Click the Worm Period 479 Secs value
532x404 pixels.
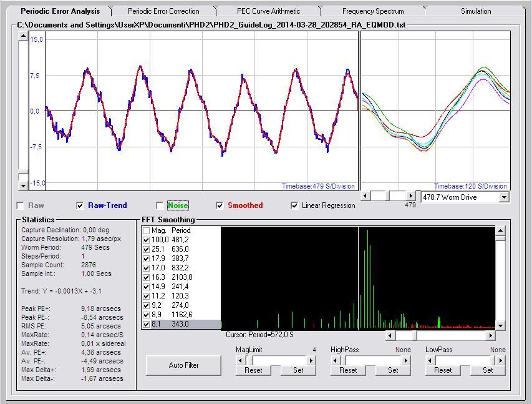point(95,247)
